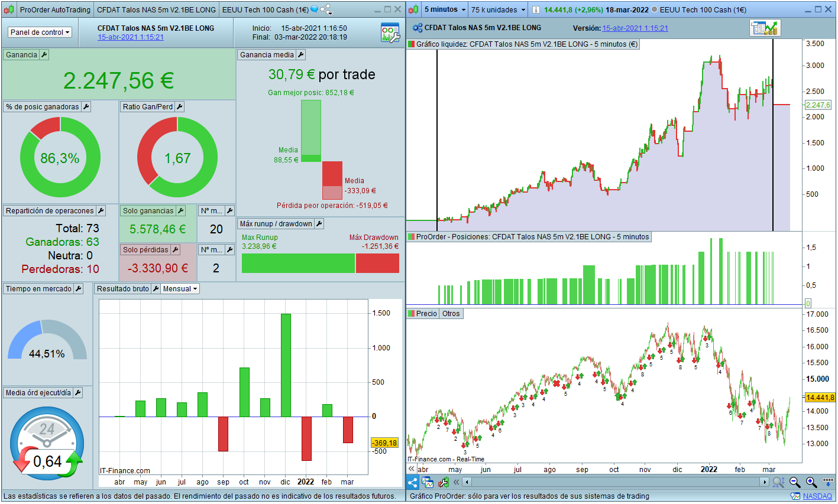
Task: Open the statistics report icon above equity chart
Action: click(x=765, y=28)
